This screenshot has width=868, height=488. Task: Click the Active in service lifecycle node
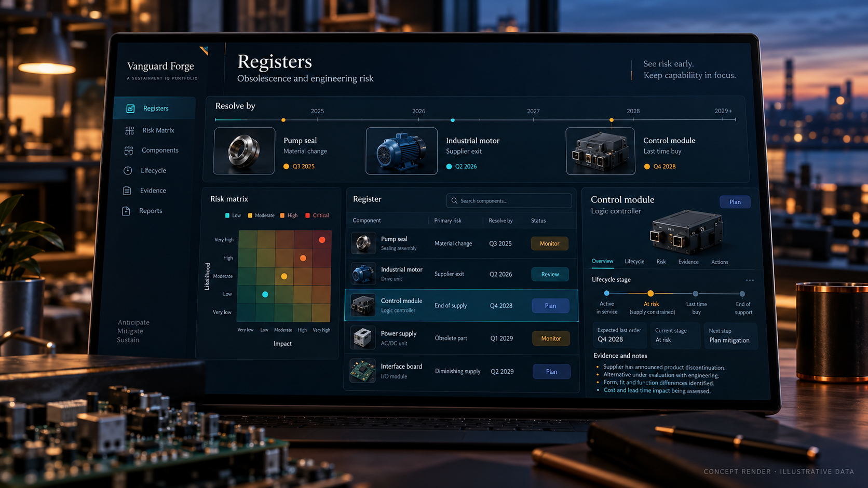(x=606, y=293)
